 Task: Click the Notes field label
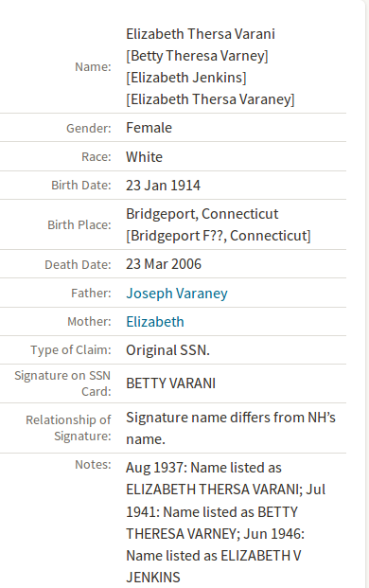pos(93,465)
